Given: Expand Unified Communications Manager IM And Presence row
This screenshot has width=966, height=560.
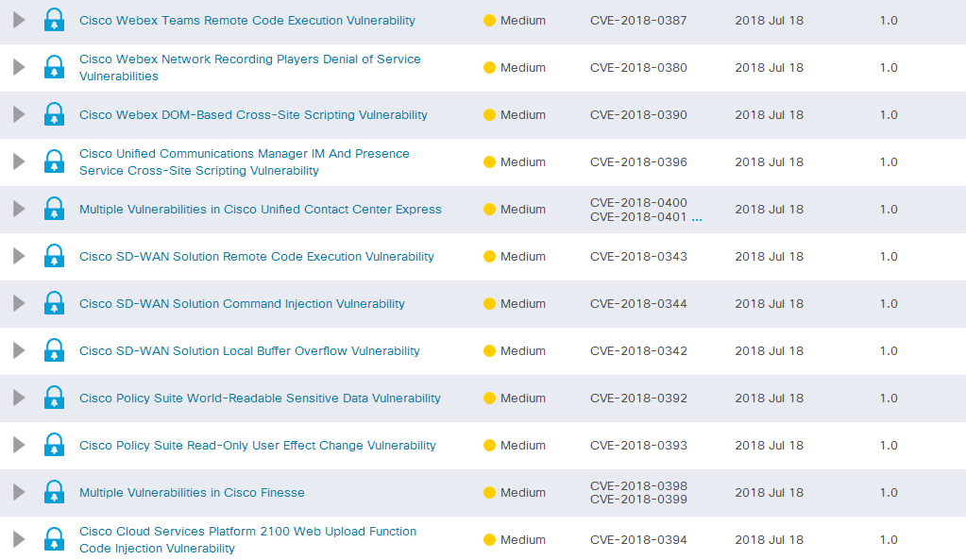Looking at the screenshot, I should click(x=18, y=162).
